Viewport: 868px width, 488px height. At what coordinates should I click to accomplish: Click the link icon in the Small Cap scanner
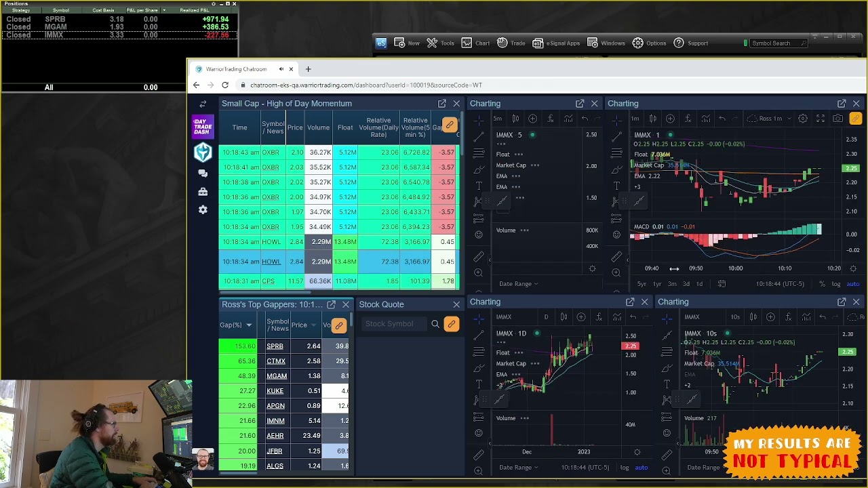click(x=449, y=125)
